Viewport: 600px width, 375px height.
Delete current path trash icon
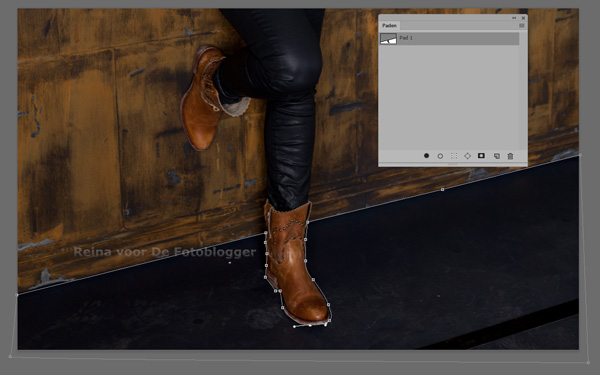[510, 156]
